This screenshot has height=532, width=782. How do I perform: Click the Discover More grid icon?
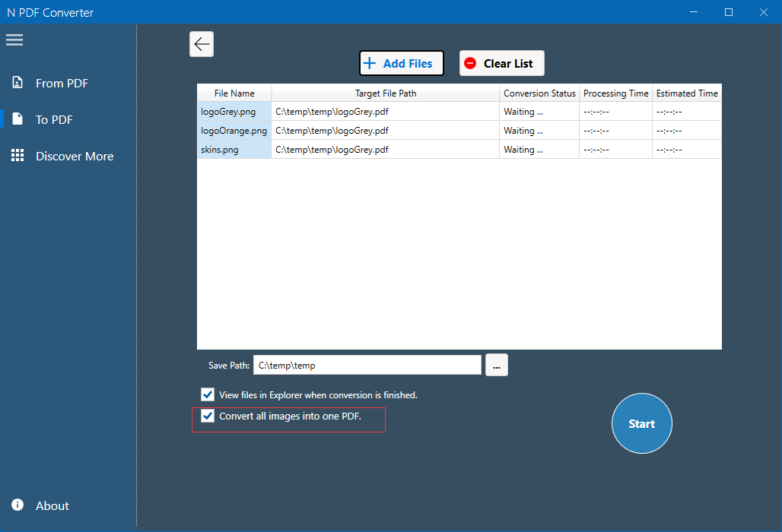(17, 155)
